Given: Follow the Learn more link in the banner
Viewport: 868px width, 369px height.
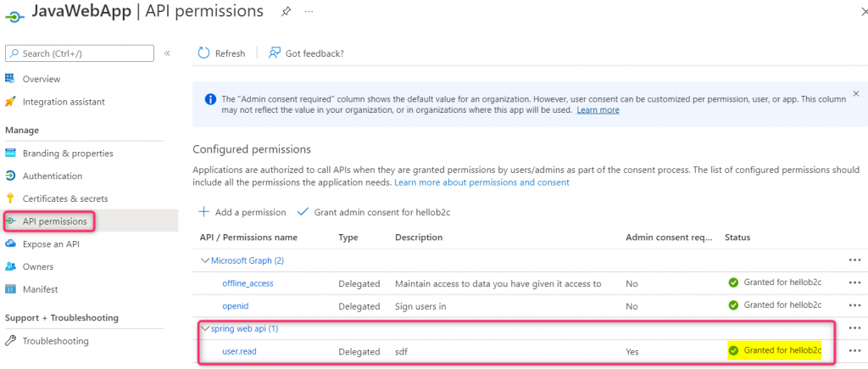Looking at the screenshot, I should (x=598, y=110).
